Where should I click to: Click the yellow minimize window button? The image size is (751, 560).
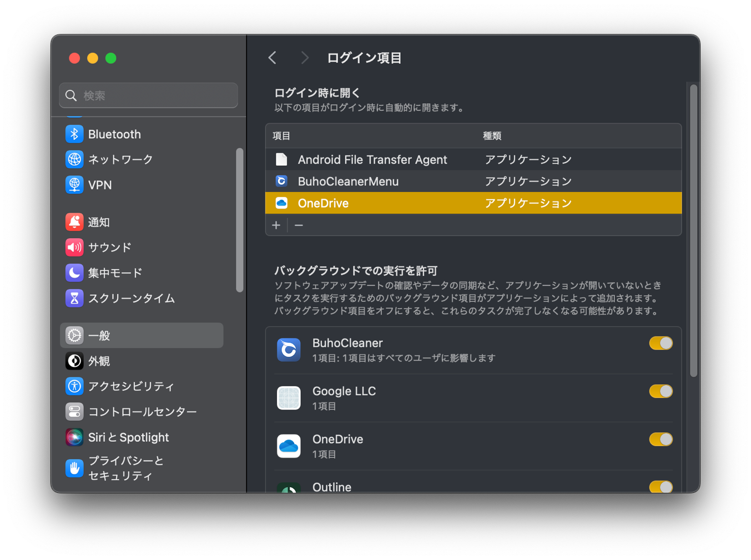(x=93, y=58)
